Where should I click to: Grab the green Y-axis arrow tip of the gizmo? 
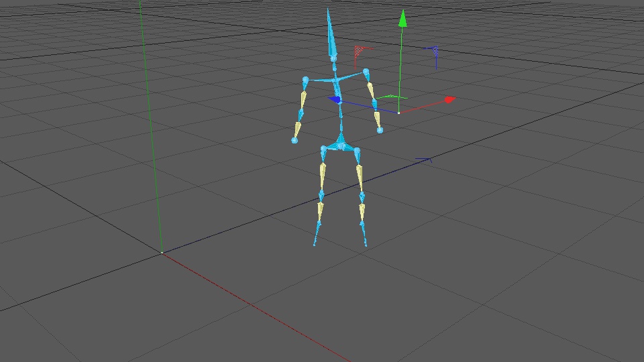tap(402, 19)
